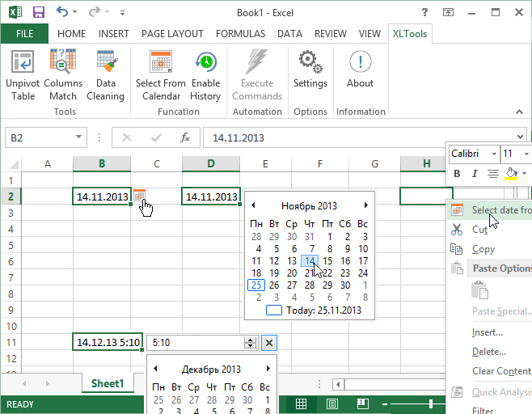
Task: Collapse the ribbon with the chevron
Action: (x=519, y=112)
